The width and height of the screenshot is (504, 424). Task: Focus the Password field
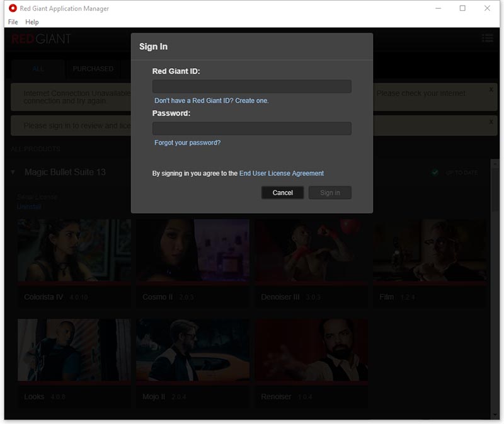251,129
